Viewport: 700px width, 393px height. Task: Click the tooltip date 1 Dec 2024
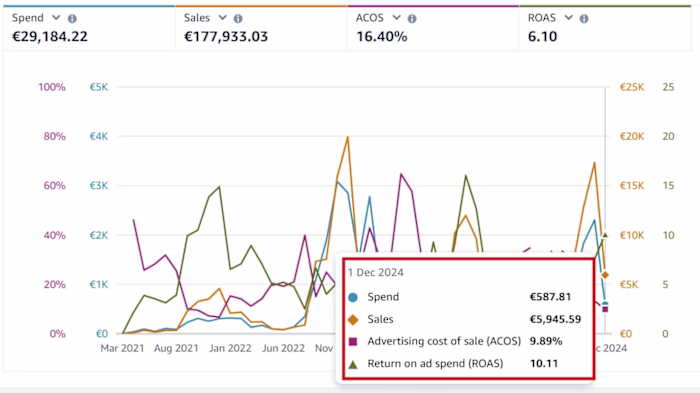375,272
